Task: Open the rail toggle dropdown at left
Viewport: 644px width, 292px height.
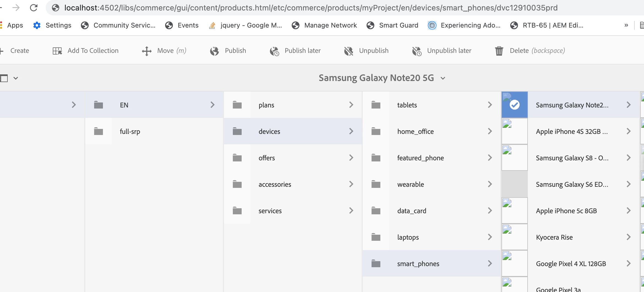Action: tap(16, 78)
